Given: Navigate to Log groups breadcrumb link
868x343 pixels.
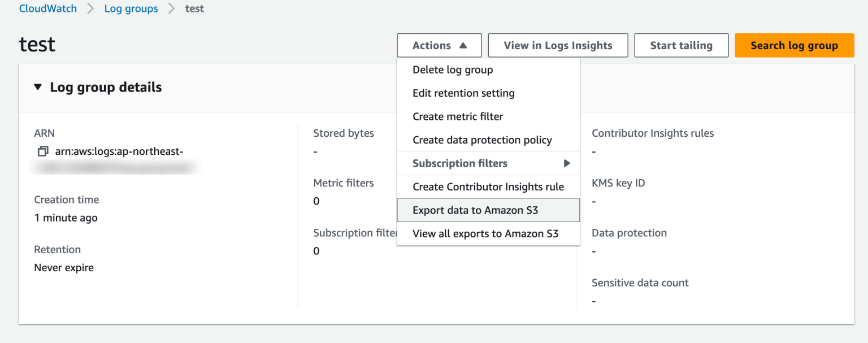Looking at the screenshot, I should tap(131, 9).
